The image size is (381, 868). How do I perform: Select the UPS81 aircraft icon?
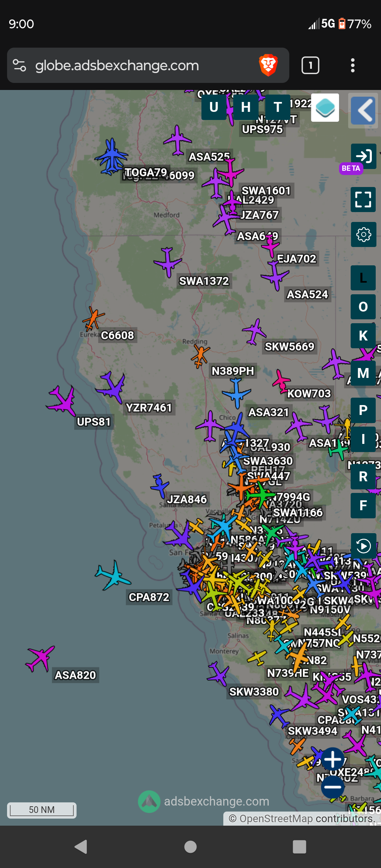[62, 401]
